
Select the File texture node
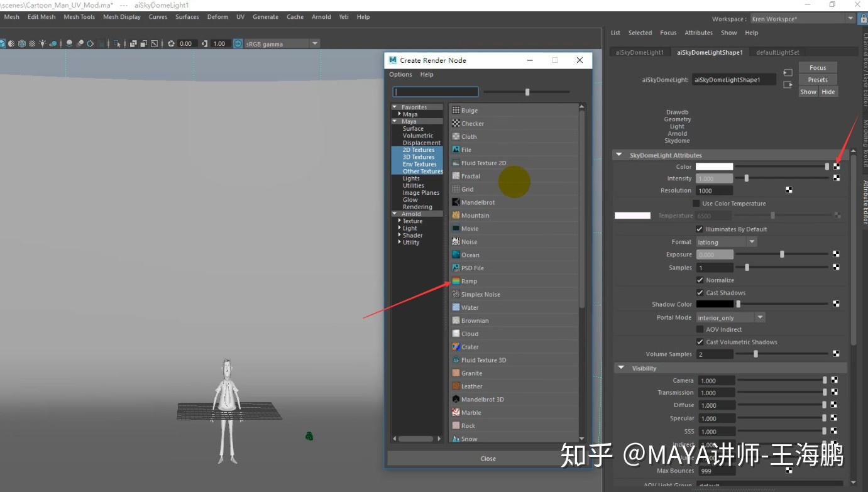(x=466, y=150)
